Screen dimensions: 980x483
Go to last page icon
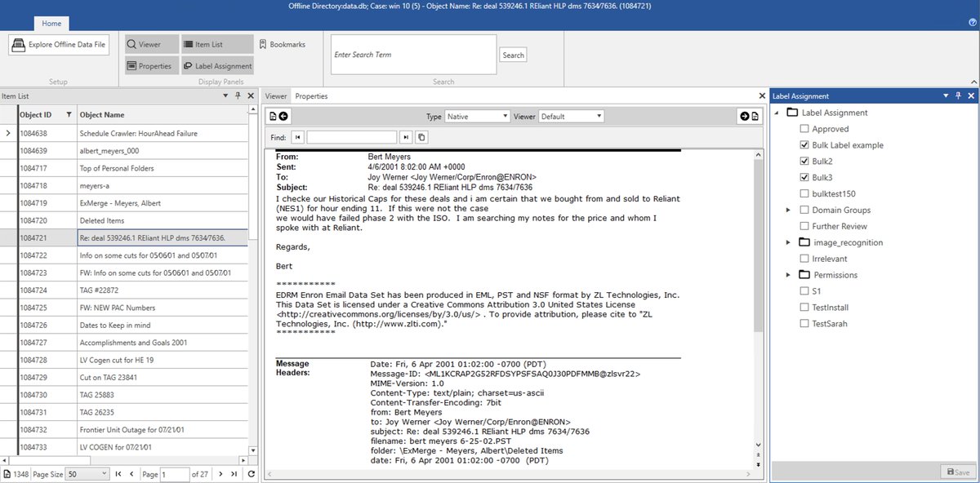click(x=234, y=473)
